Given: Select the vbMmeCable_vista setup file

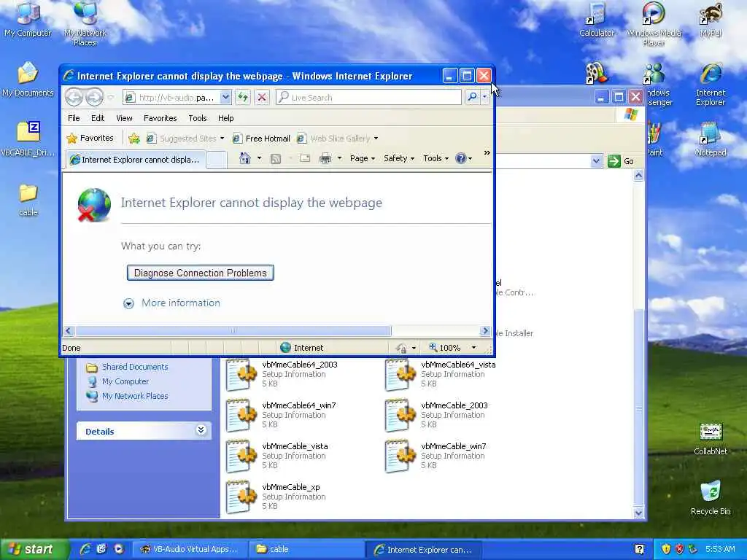Looking at the screenshot, I should tap(278, 456).
